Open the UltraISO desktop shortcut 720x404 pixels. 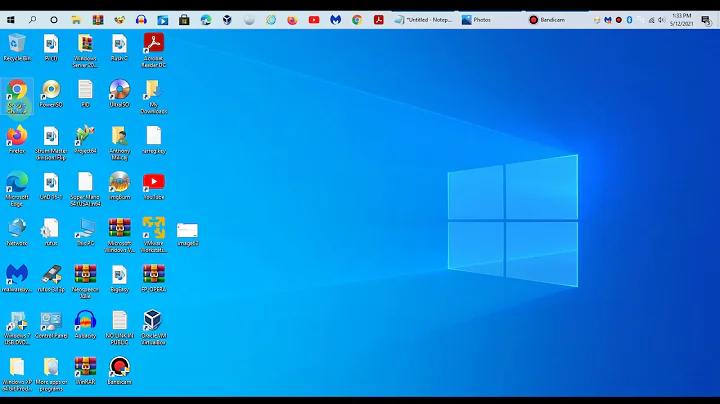click(119, 94)
